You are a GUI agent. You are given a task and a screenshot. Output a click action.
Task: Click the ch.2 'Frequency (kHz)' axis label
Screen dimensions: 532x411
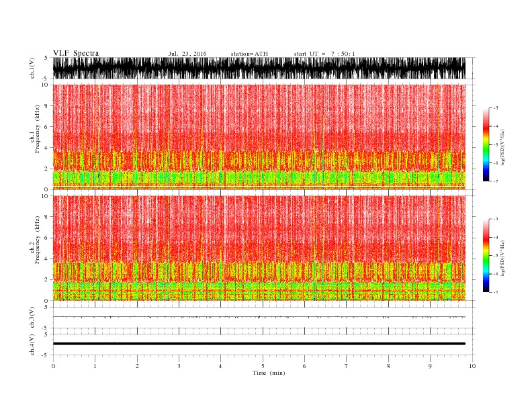(37, 240)
